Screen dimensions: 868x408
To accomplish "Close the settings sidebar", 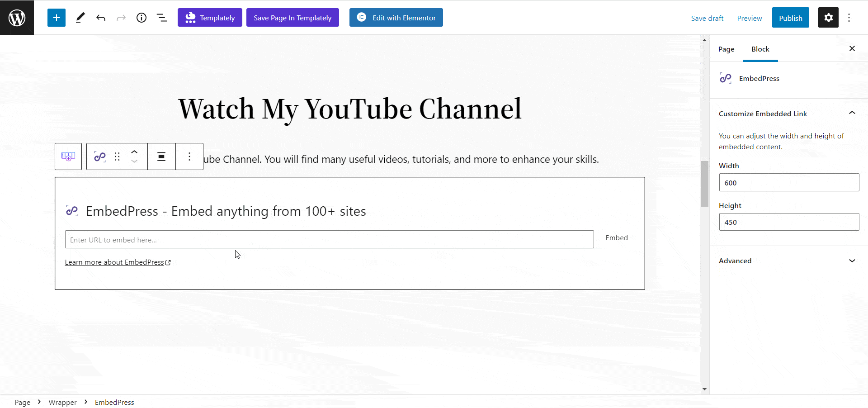I will click(x=852, y=48).
